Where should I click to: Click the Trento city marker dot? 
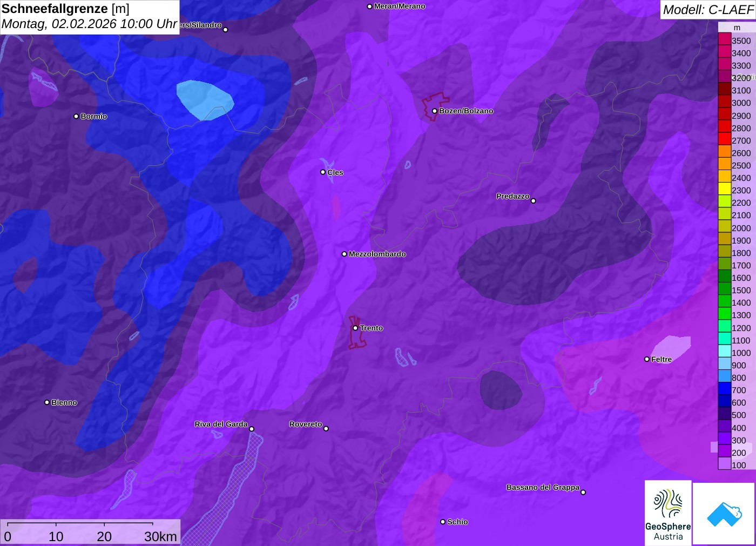click(355, 328)
